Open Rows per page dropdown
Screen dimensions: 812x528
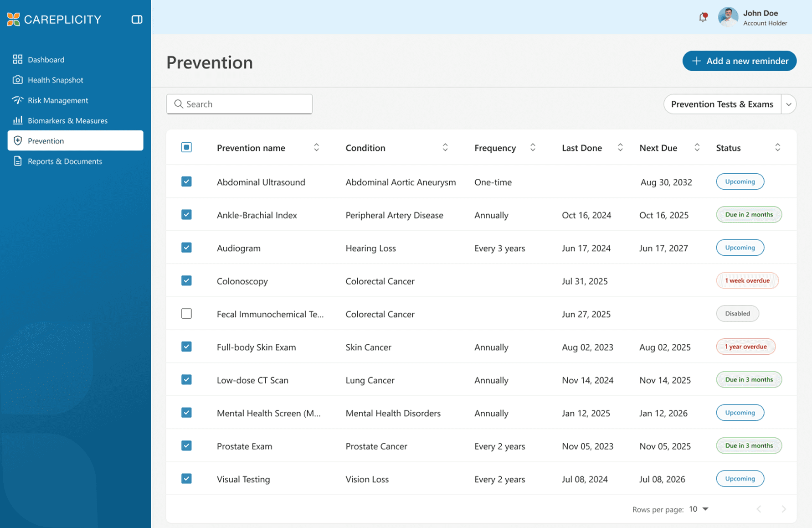tap(699, 509)
